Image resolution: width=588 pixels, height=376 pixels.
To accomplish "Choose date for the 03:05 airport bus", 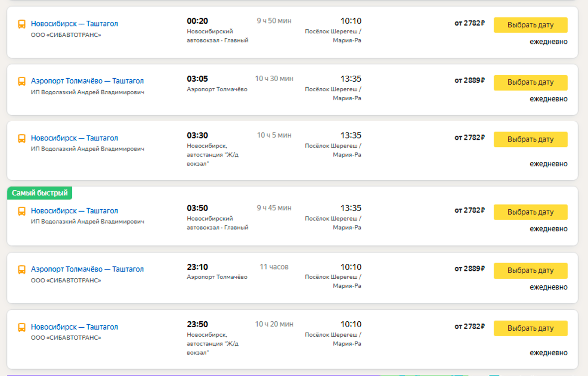I will (530, 83).
